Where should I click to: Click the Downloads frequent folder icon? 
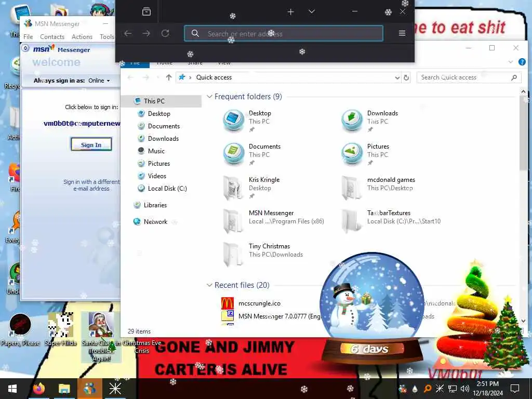coord(352,121)
